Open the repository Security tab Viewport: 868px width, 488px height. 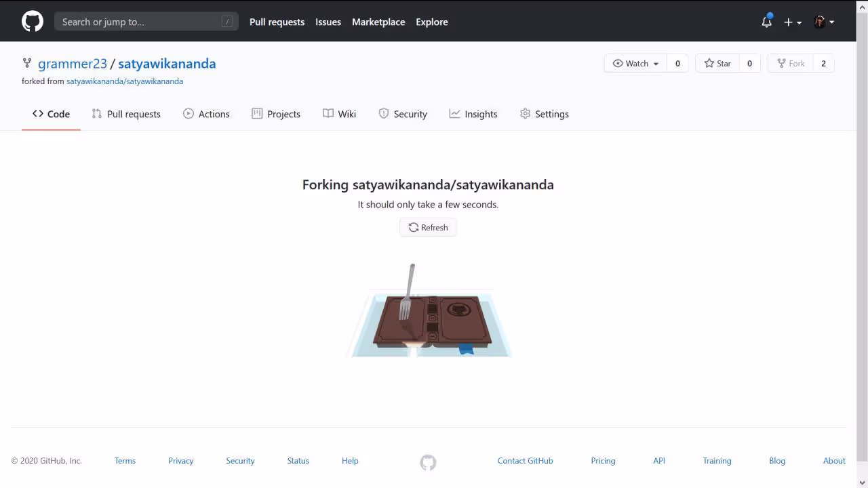tap(403, 114)
